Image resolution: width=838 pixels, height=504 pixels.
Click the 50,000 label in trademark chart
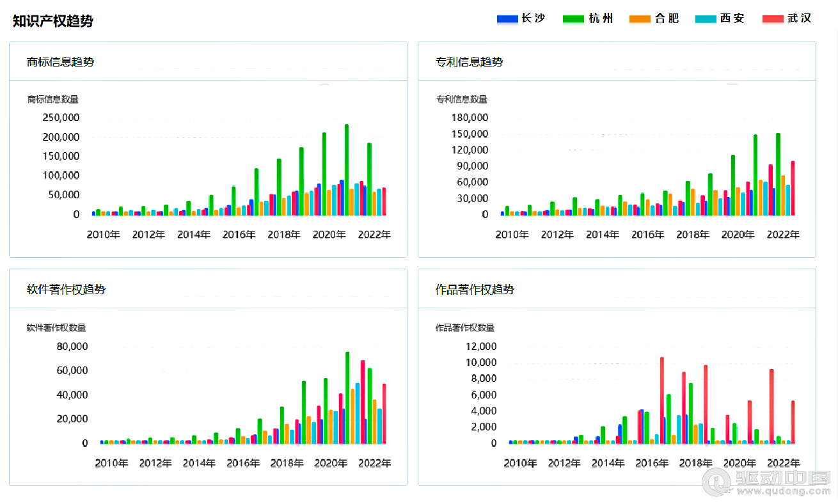coord(64,194)
